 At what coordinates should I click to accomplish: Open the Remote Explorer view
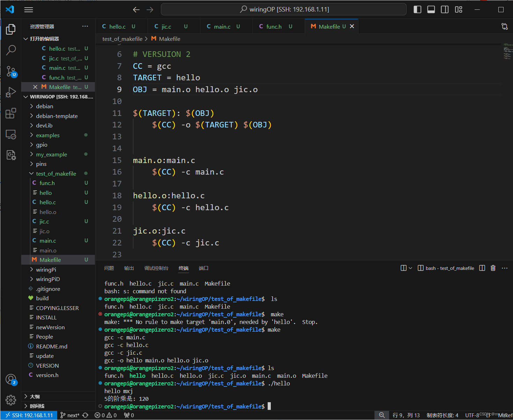tap(11, 134)
